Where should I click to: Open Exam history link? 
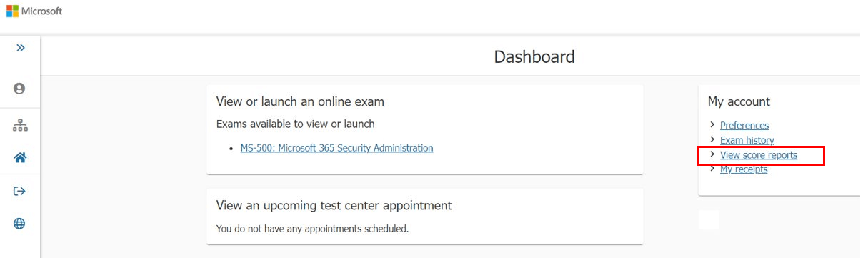747,140
